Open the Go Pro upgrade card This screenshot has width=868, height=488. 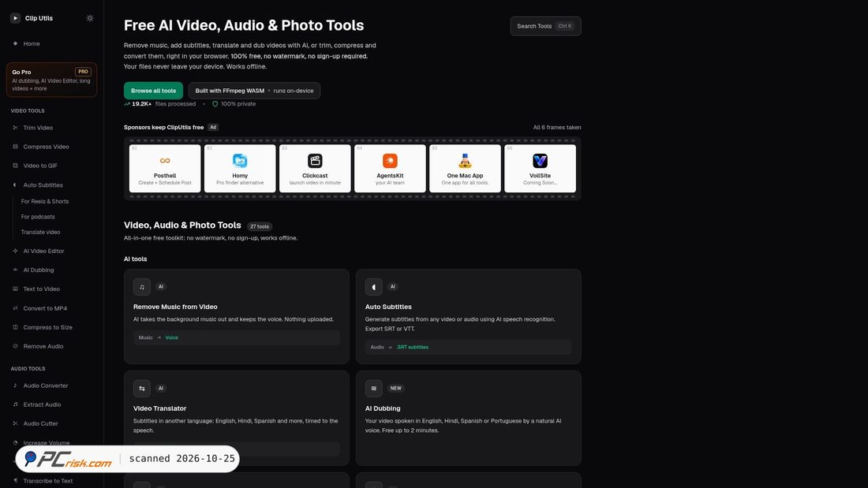click(x=51, y=80)
